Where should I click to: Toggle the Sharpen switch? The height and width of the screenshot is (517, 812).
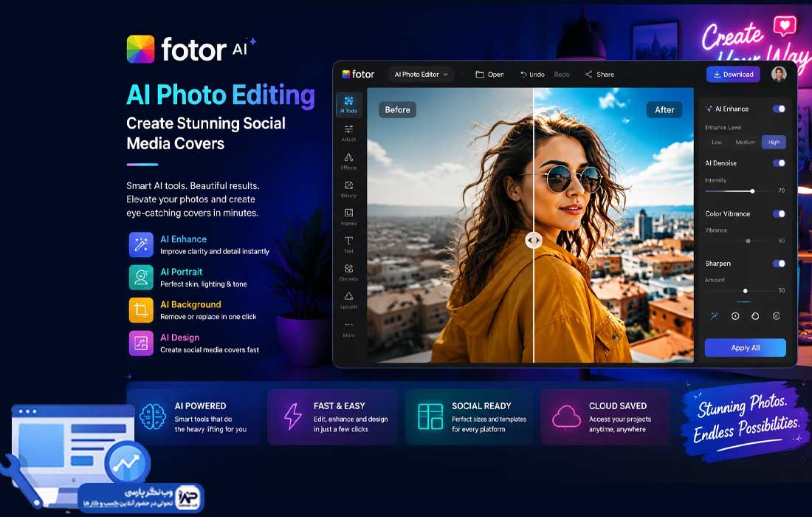click(779, 264)
